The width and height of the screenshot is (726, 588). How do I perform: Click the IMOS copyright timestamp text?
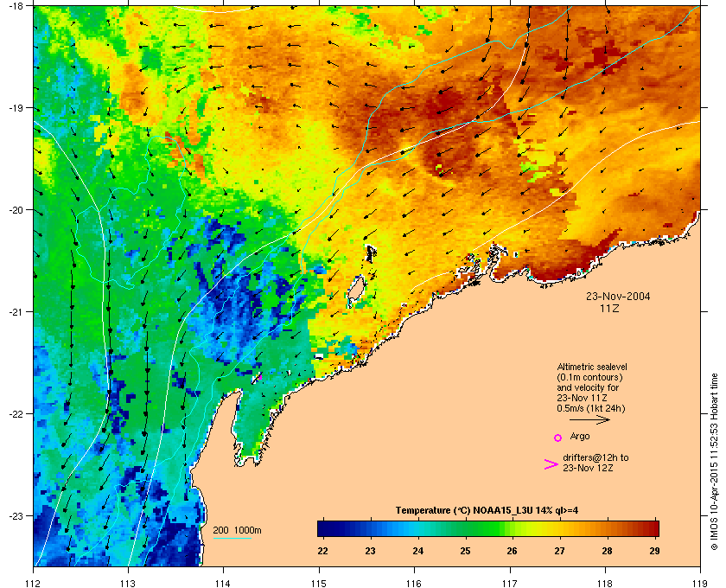click(714, 462)
